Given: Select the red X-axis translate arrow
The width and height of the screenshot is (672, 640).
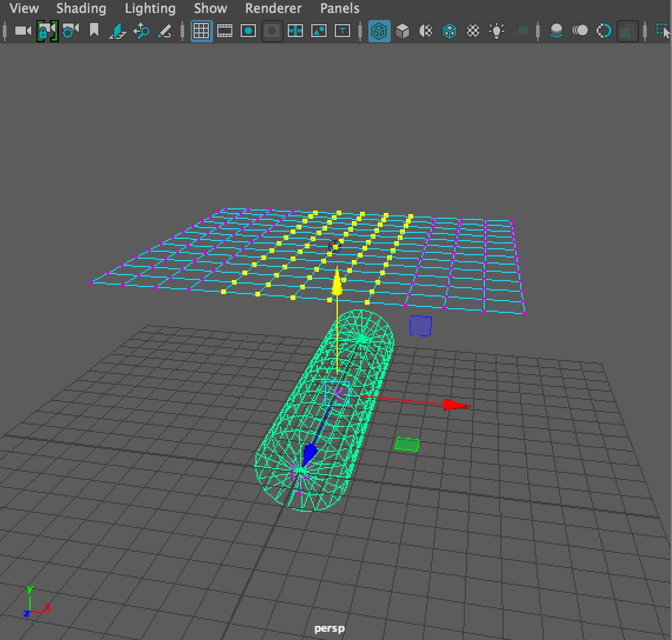Looking at the screenshot, I should click(456, 404).
